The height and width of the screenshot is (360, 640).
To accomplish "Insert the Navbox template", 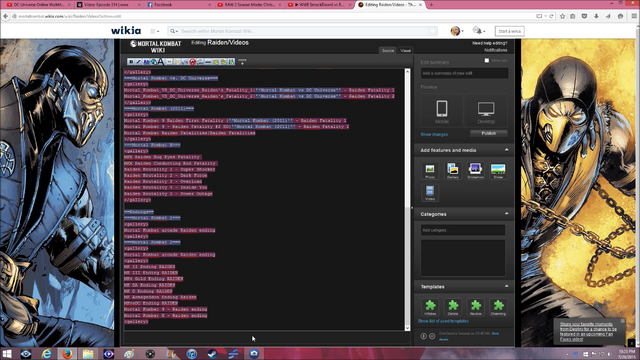I will click(476, 307).
